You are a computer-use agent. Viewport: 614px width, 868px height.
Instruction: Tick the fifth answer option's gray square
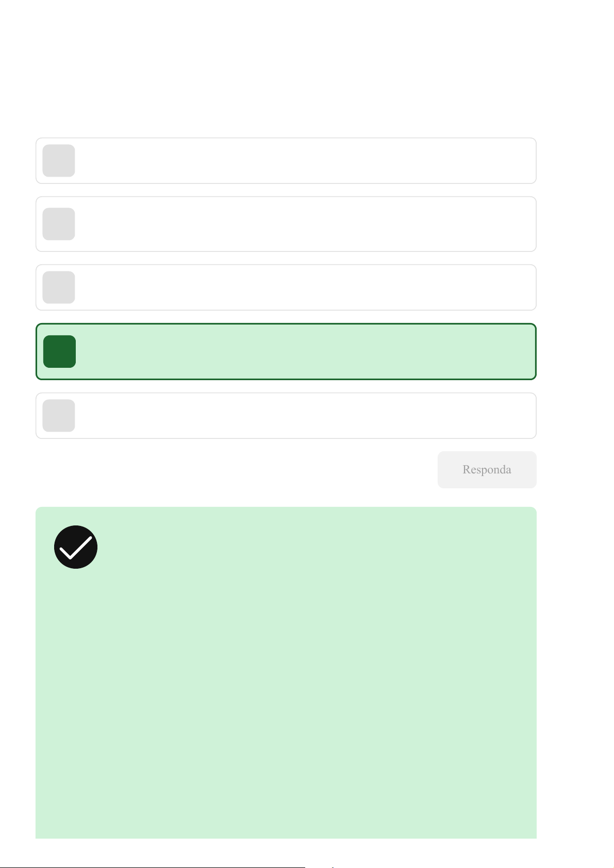[59, 416]
